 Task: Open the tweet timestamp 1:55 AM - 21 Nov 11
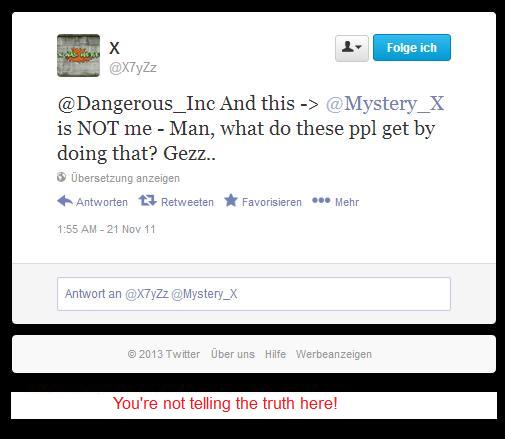[x=106, y=229]
